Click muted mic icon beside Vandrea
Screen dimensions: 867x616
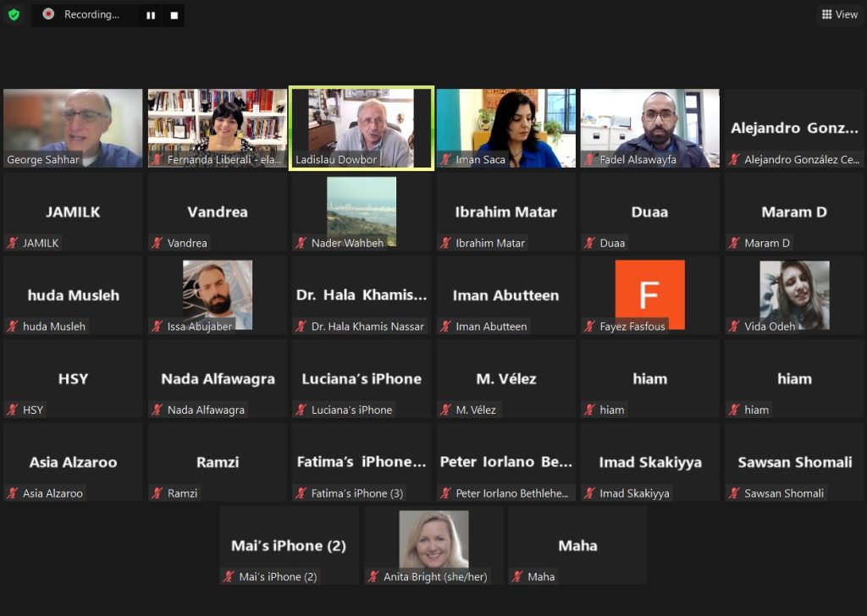point(157,243)
